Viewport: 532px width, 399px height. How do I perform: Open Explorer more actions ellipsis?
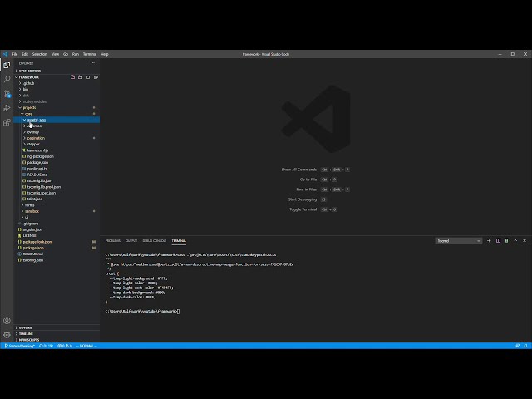pyautogui.click(x=92, y=63)
